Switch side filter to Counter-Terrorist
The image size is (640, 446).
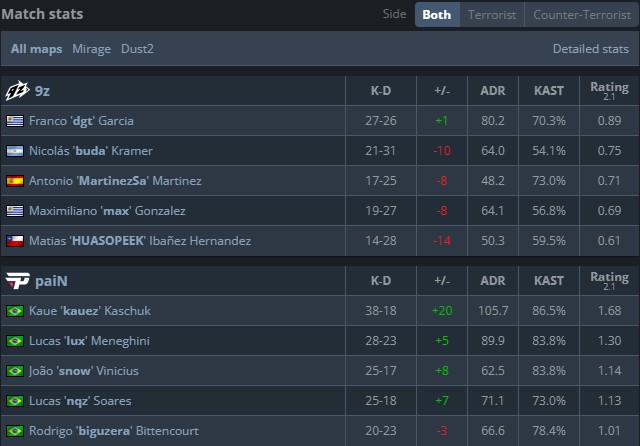(581, 15)
